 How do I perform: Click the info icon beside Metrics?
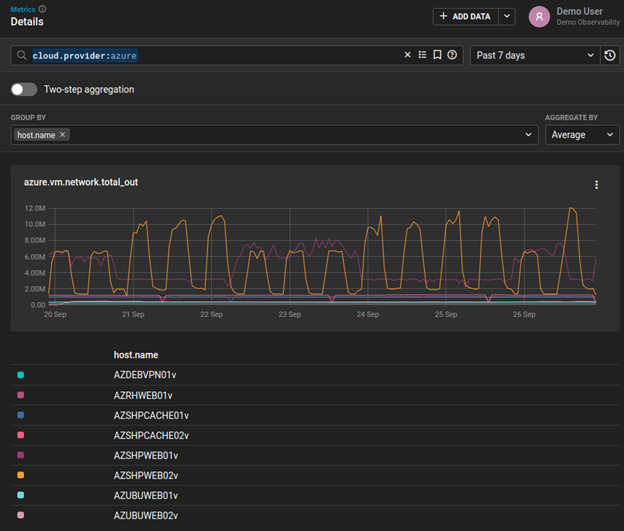42,9
